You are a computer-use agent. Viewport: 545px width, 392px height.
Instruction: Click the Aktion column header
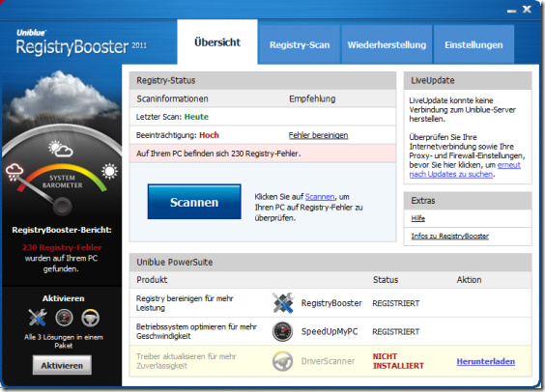pyautogui.click(x=469, y=280)
